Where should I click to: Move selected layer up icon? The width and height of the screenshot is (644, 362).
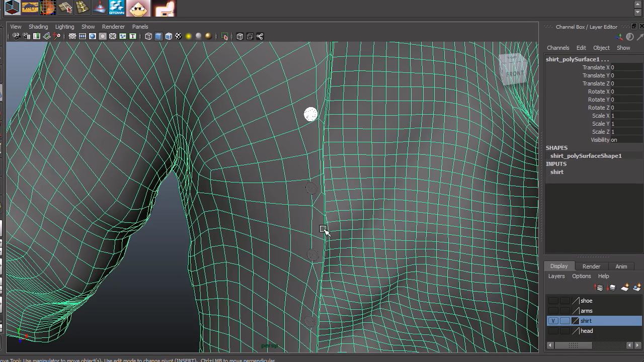(x=599, y=288)
